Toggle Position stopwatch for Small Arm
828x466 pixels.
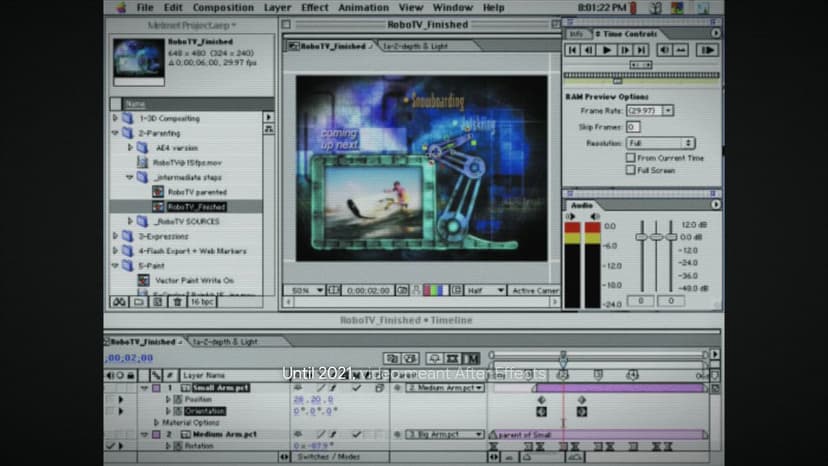click(178, 399)
